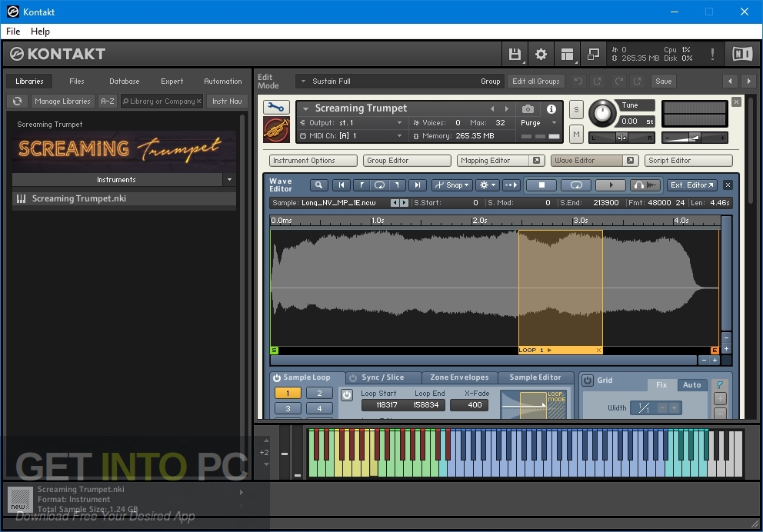
Task: Open the Output st. 1 dropdown
Action: pos(399,123)
